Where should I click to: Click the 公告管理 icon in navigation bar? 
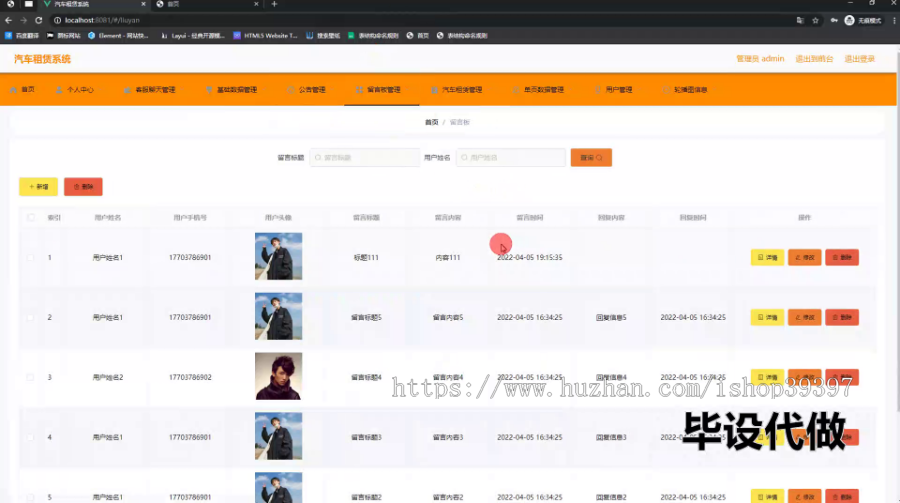(x=291, y=90)
